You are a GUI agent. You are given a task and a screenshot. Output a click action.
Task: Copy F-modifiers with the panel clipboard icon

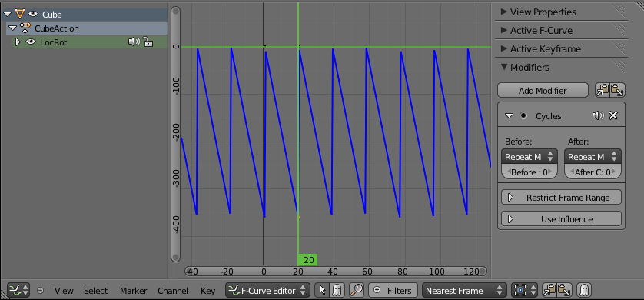tap(603, 91)
